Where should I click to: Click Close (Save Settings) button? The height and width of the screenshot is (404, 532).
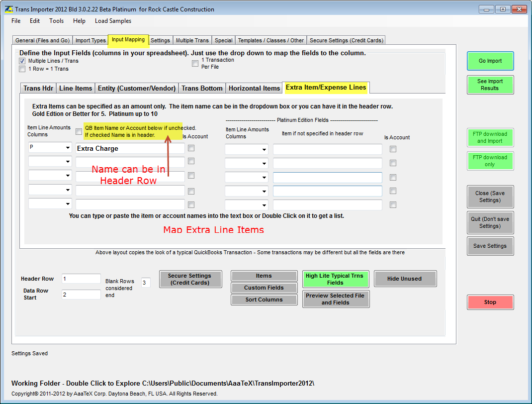tap(490, 197)
